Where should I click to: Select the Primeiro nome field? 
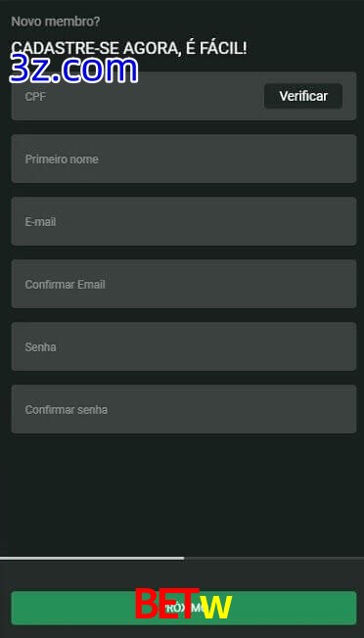point(184,159)
